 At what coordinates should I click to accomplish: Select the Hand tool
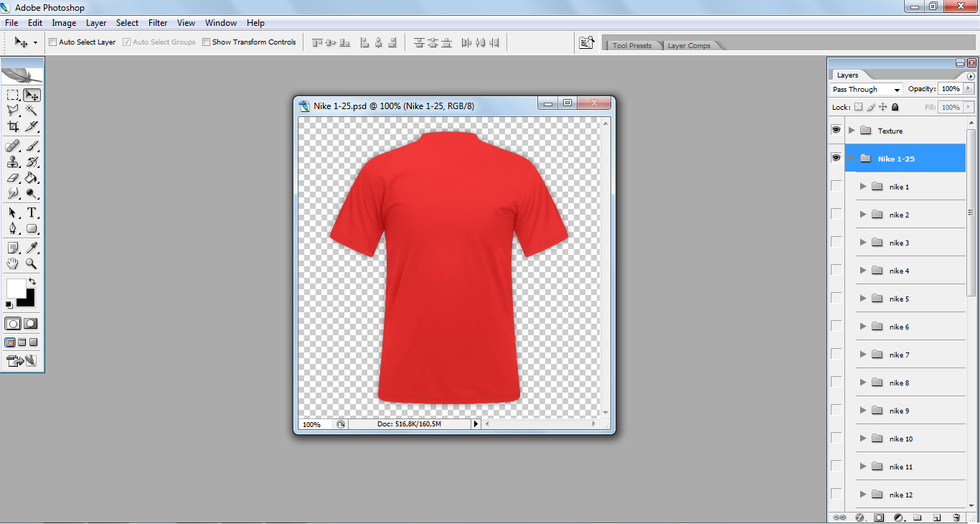(x=13, y=263)
